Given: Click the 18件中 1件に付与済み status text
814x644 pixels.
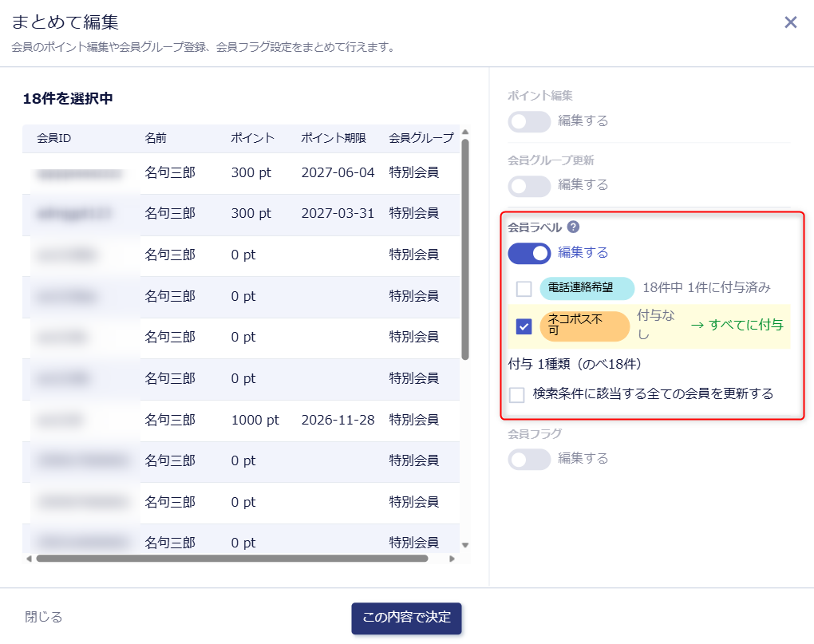Looking at the screenshot, I should pyautogui.click(x=706, y=287).
